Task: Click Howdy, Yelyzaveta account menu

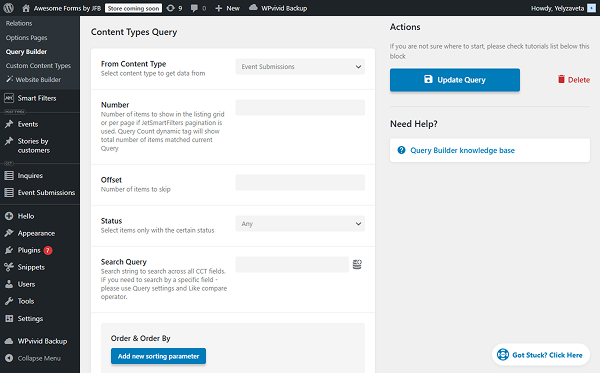Action: point(557,8)
